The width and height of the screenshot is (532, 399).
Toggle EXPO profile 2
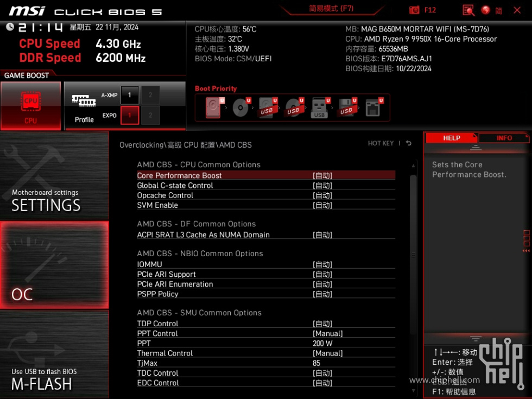click(150, 115)
